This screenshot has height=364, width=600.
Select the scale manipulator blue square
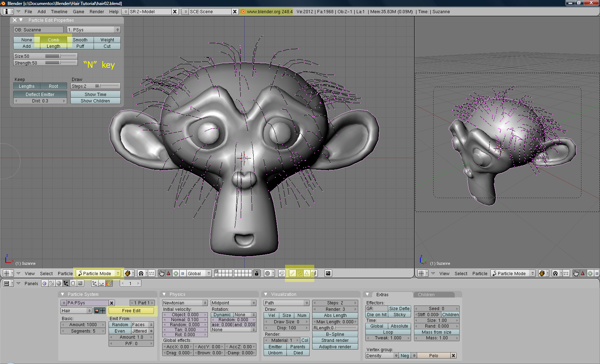coord(182,273)
